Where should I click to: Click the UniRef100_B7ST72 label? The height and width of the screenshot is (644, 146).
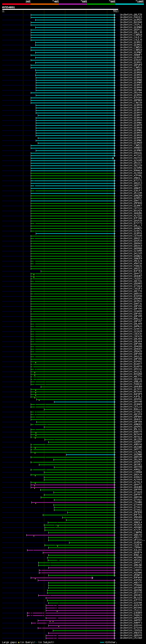pyautogui.click(x=131, y=180)
